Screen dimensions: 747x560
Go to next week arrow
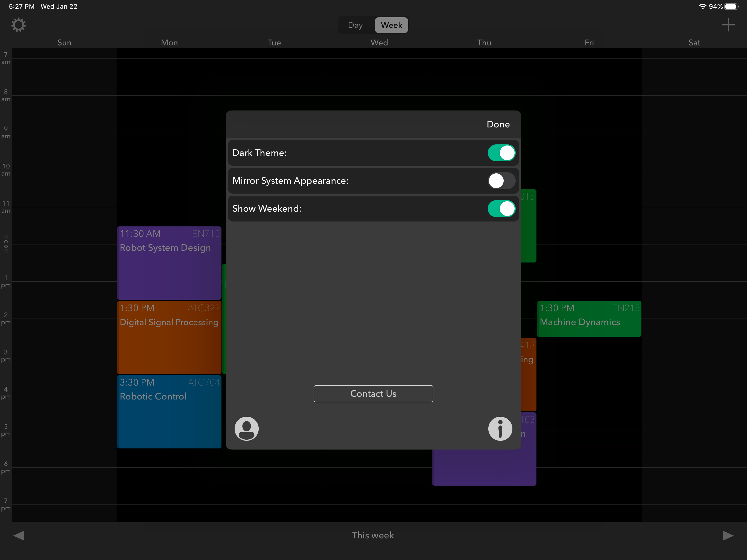(x=728, y=535)
